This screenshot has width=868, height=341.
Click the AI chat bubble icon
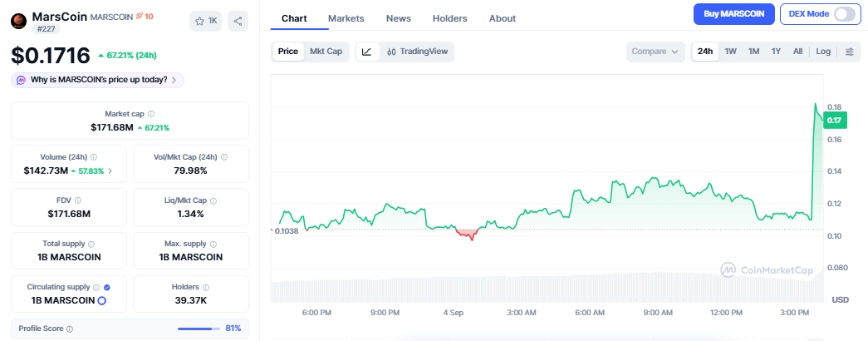(21, 80)
